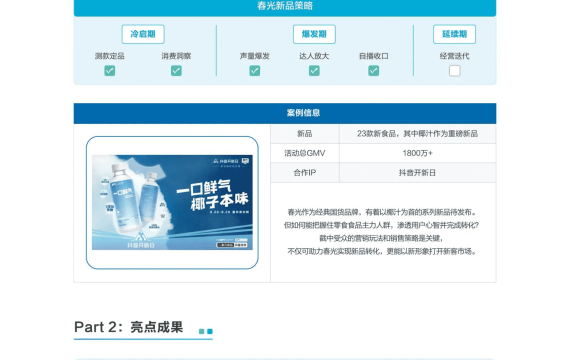Toggle the 自播收口 checkbox
Viewport: 570px width, 360px height.
tap(373, 71)
